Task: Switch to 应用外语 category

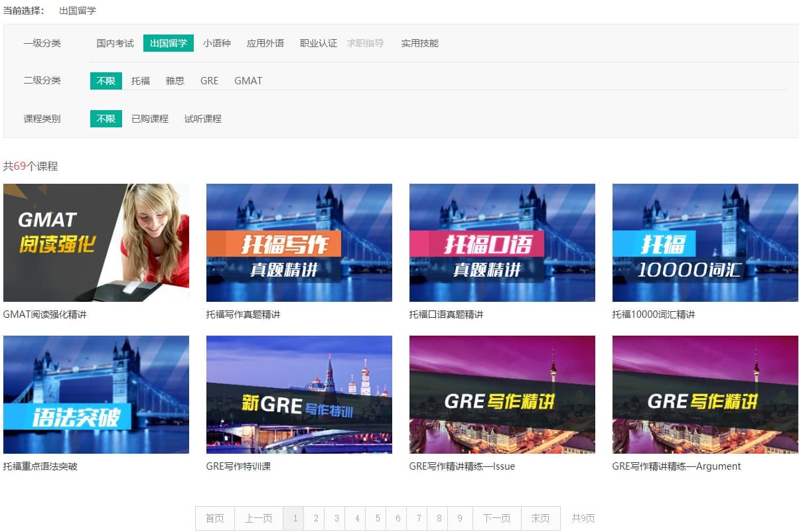Action: tap(265, 43)
